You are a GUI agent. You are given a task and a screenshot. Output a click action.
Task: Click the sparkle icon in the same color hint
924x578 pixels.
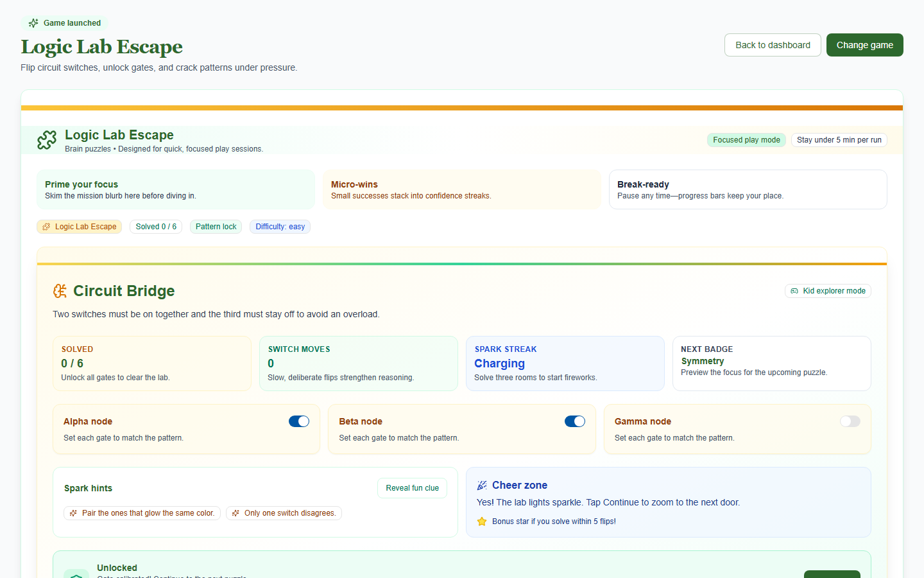(x=73, y=513)
